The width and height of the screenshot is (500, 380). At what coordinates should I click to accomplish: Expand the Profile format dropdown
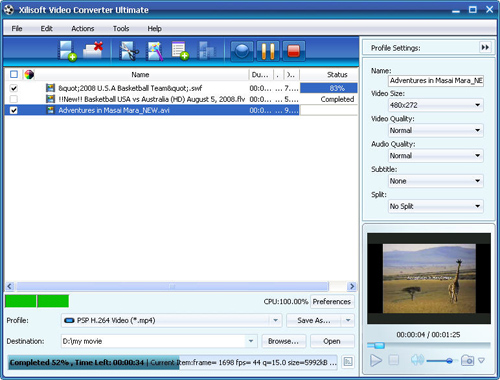click(275, 320)
